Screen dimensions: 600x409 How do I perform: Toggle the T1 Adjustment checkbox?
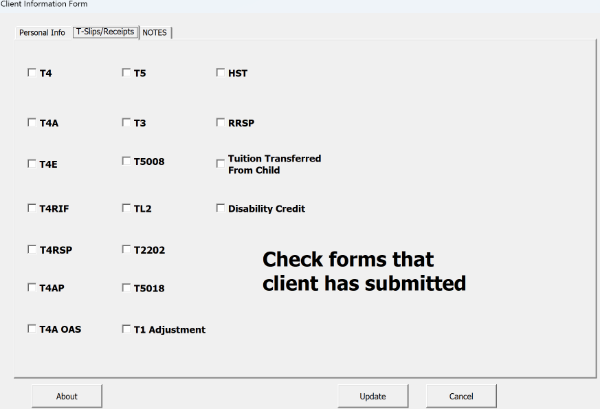(x=125, y=329)
